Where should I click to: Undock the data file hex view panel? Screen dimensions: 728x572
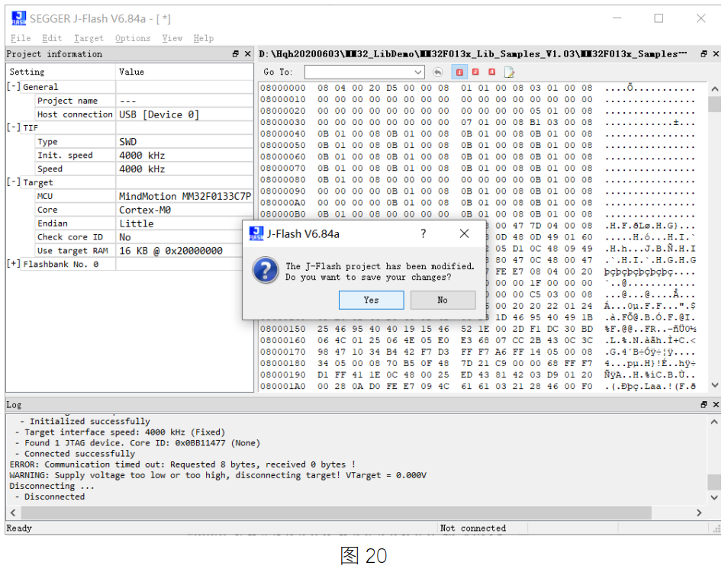(704, 54)
